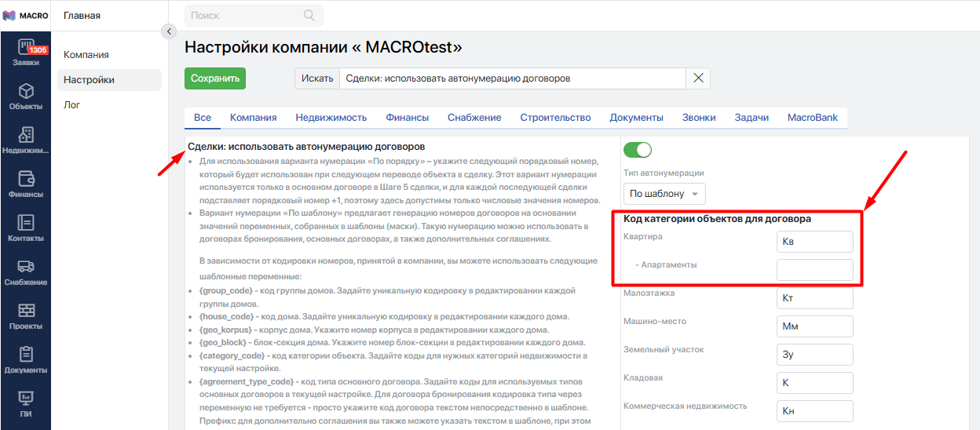The width and height of the screenshot is (980, 430).
Task: Clear the settings search with X
Action: coord(698,78)
